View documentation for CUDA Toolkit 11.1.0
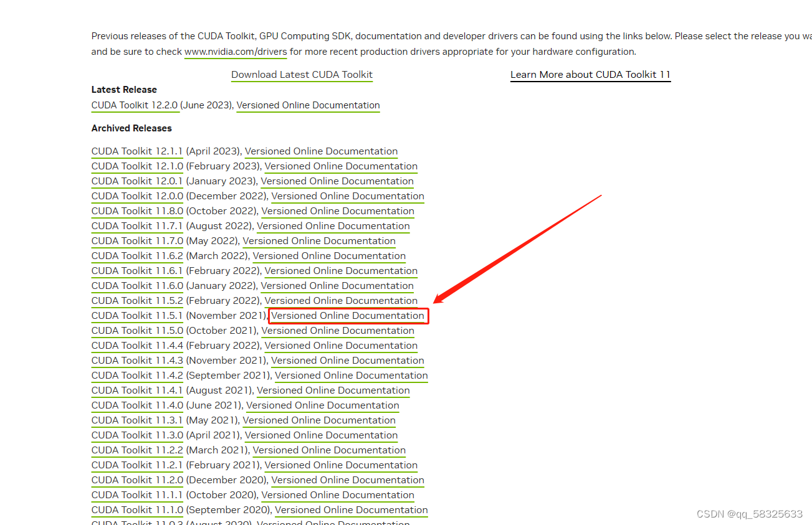 [351, 510]
